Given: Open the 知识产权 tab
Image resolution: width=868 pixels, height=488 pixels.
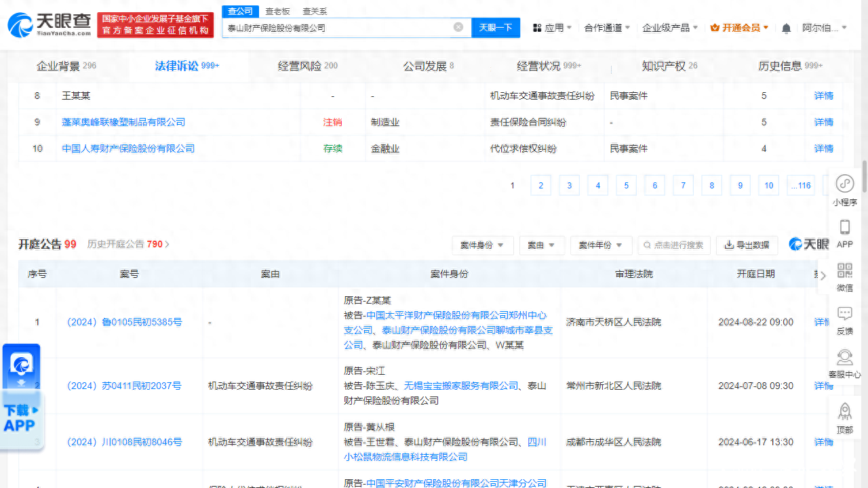Looking at the screenshot, I should [x=669, y=66].
